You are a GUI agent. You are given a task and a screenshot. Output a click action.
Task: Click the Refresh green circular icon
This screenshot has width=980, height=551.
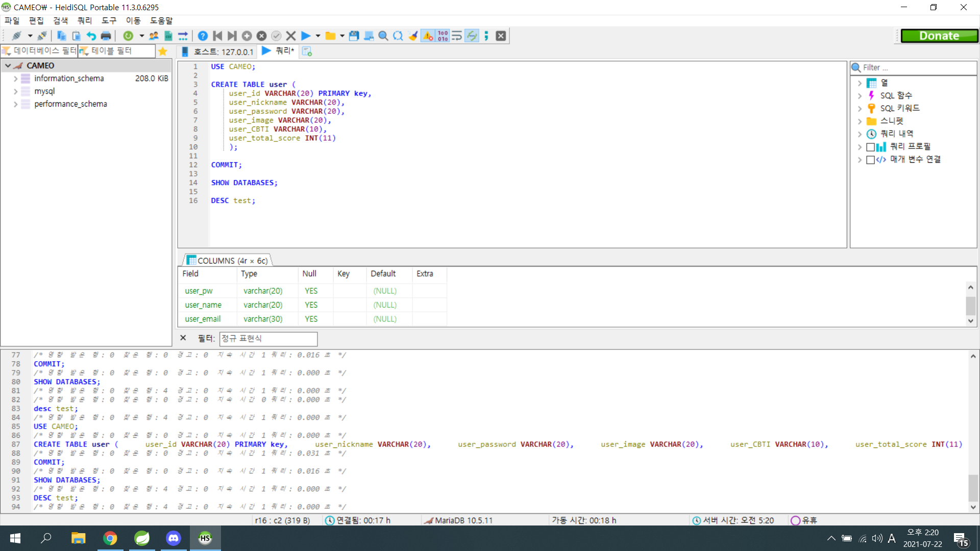[128, 36]
